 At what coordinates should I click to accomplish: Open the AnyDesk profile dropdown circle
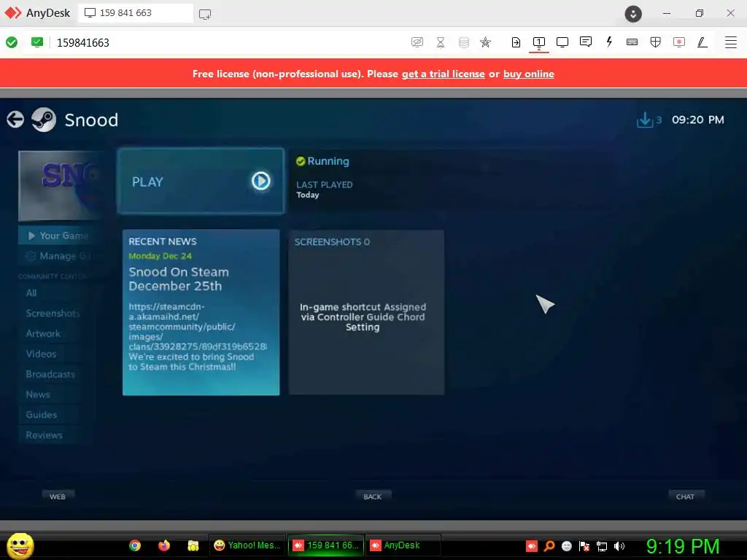(x=633, y=14)
